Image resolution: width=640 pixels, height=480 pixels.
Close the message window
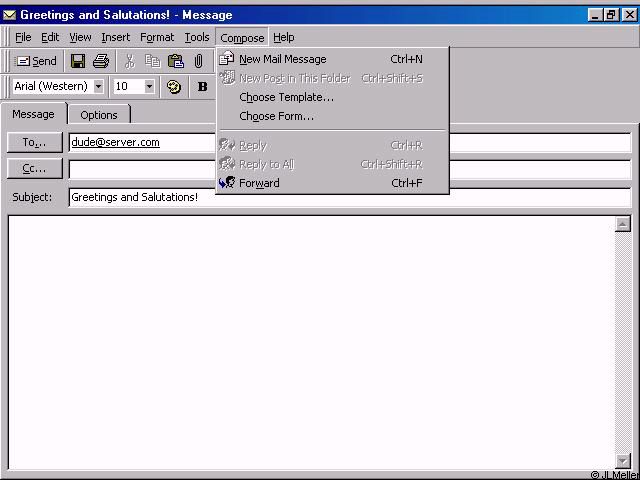coord(629,16)
